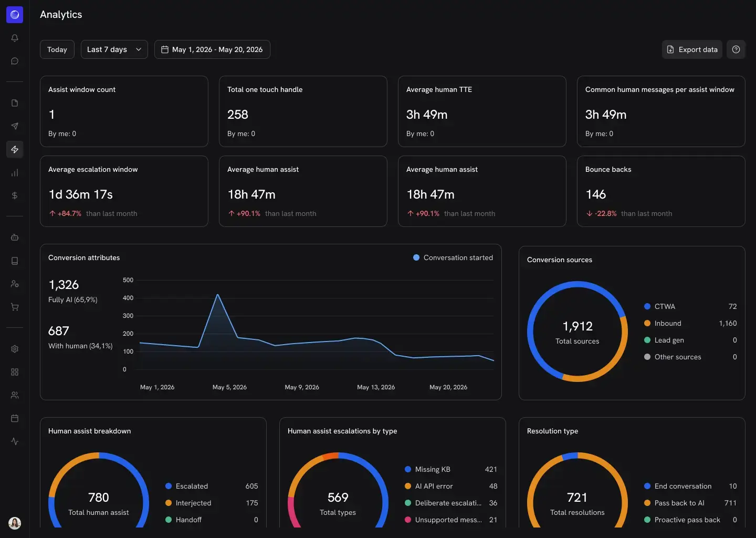Toggle Conversation started legend in chart
The image size is (756, 538).
[x=453, y=257]
